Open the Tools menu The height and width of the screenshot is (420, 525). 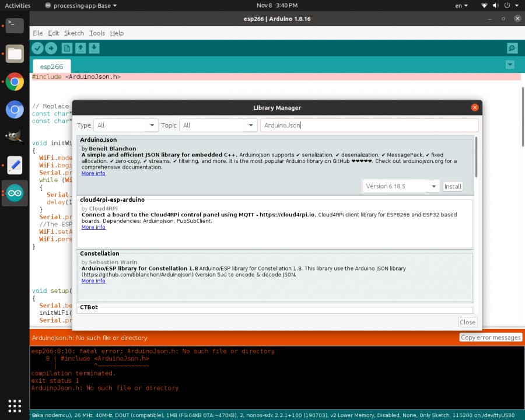tap(97, 33)
